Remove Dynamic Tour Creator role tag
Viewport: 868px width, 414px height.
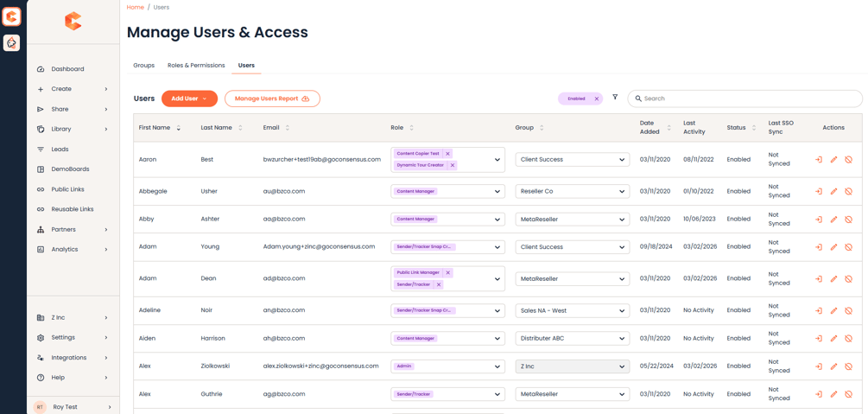click(x=453, y=165)
